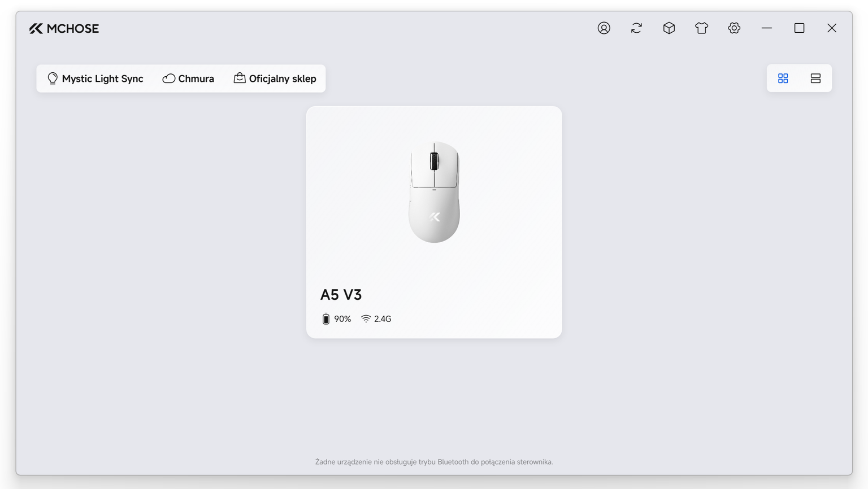Open the user account profile icon
868x489 pixels.
click(604, 28)
